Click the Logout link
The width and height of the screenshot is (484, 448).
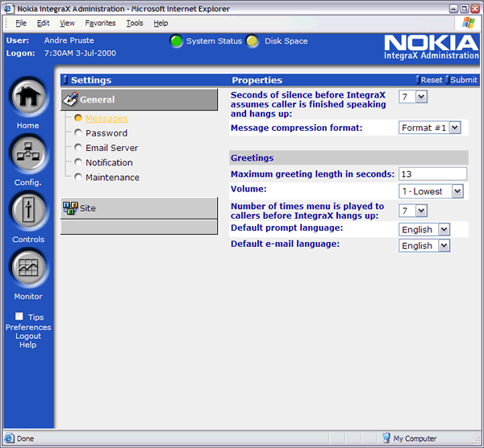[x=28, y=336]
